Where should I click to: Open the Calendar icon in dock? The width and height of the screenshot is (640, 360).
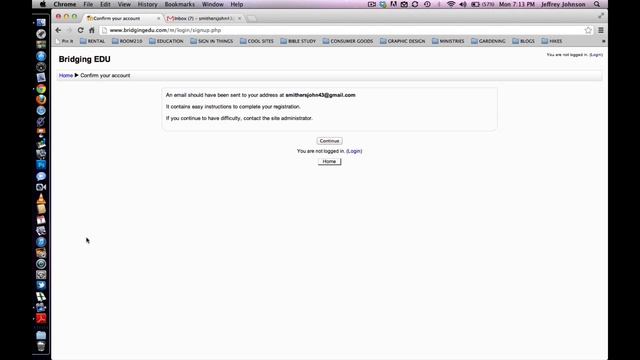pyautogui.click(x=41, y=220)
